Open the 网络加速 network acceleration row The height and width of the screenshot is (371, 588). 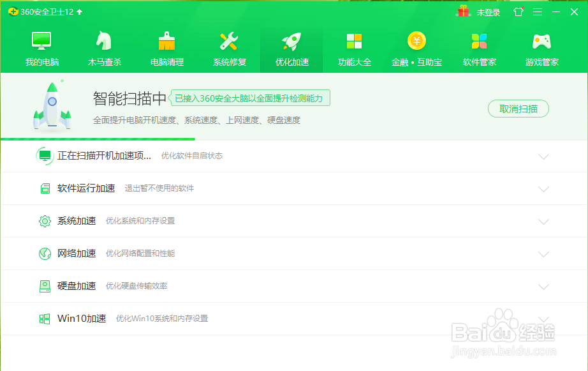coord(77,253)
